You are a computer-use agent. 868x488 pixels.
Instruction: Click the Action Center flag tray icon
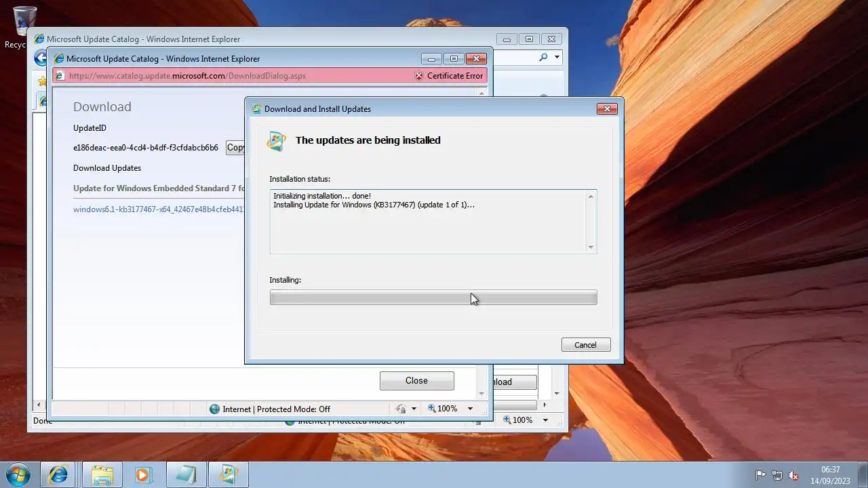click(x=760, y=476)
